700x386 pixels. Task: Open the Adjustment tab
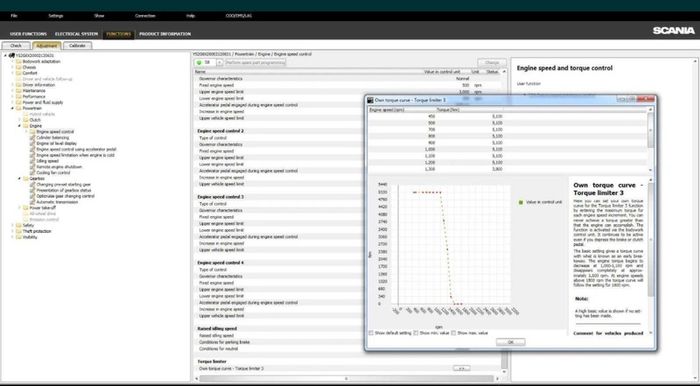coord(47,46)
